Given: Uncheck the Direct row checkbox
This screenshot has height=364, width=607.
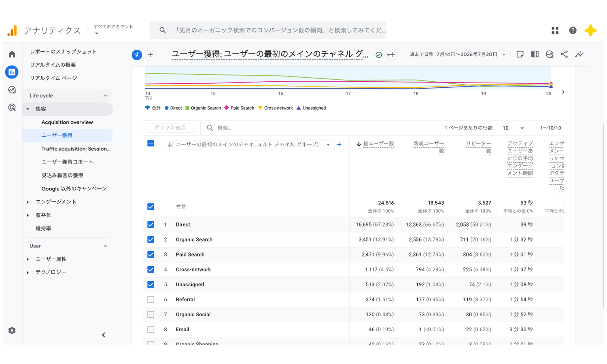Looking at the screenshot, I should pyautogui.click(x=151, y=224).
